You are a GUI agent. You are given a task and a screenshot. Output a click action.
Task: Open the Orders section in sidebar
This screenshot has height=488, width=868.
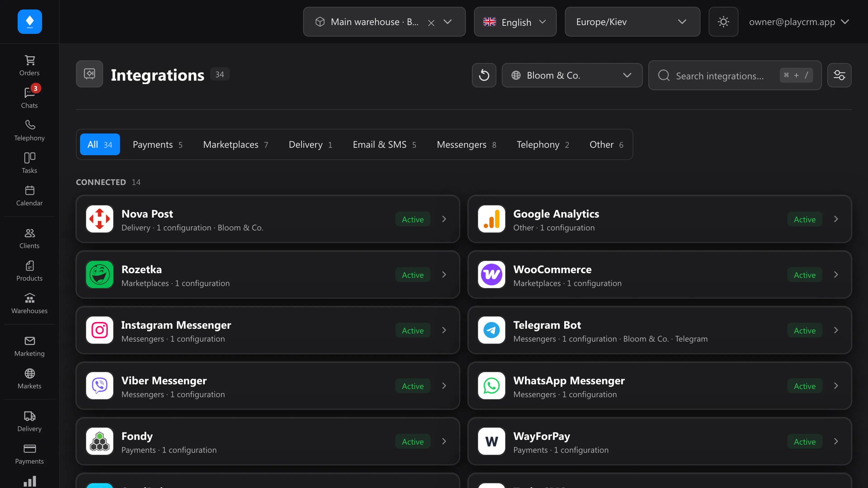click(x=29, y=66)
